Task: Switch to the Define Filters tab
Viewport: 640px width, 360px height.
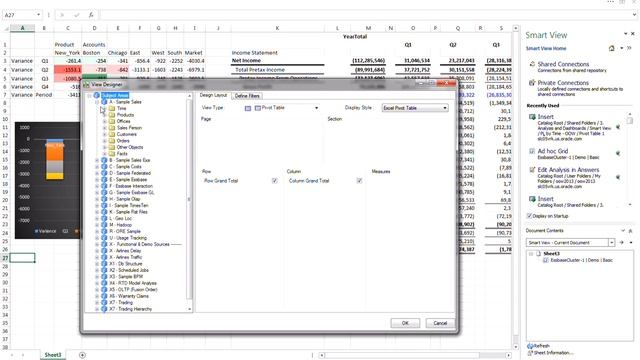Action: [x=247, y=96]
